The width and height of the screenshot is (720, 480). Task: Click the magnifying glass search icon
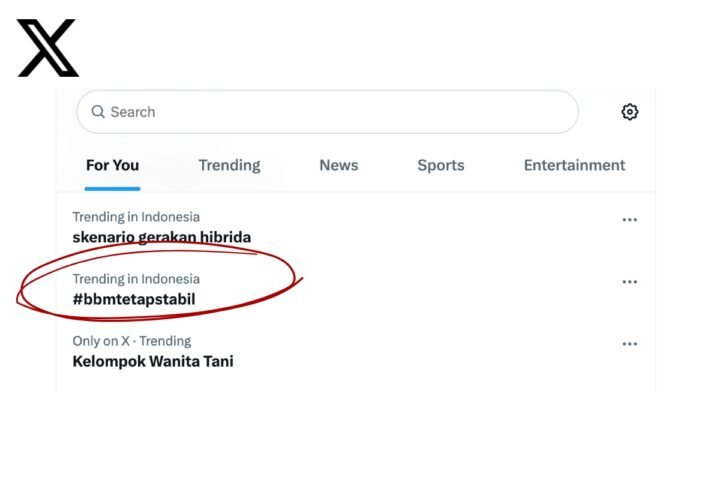tap(98, 112)
